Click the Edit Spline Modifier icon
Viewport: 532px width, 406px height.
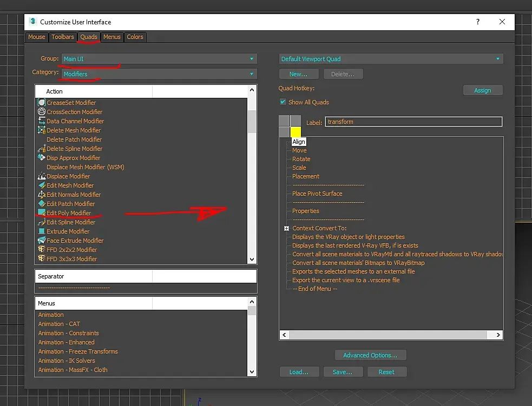coord(41,222)
